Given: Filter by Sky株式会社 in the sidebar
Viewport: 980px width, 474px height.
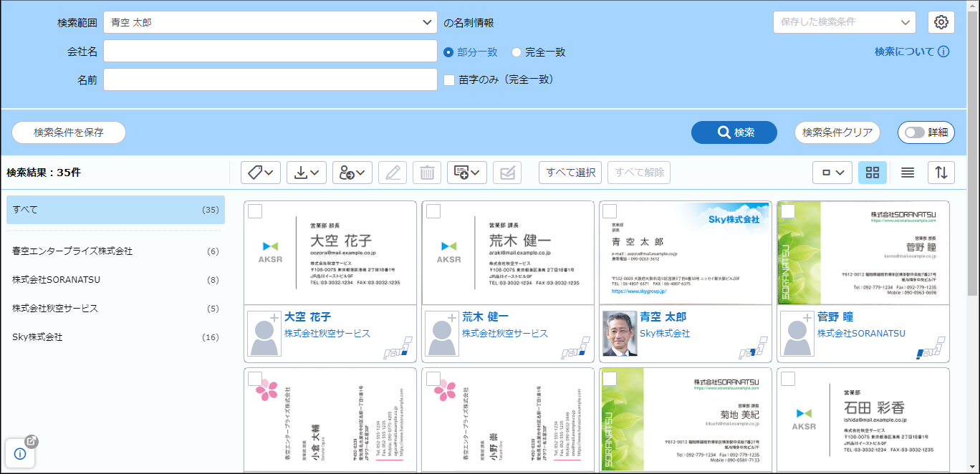Looking at the screenshot, I should 115,337.
